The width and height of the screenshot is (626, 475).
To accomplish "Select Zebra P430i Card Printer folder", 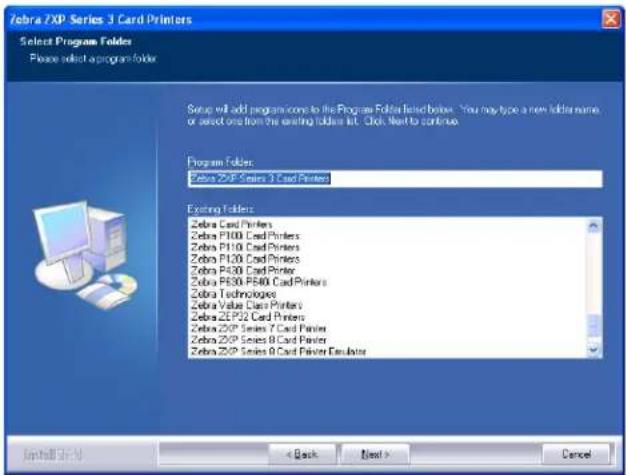I will (x=243, y=270).
